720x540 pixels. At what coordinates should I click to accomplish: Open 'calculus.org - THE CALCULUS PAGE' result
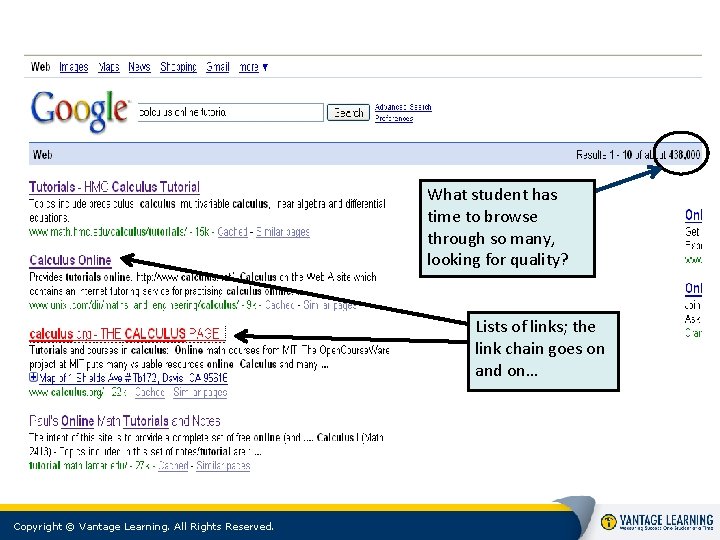click(127, 334)
